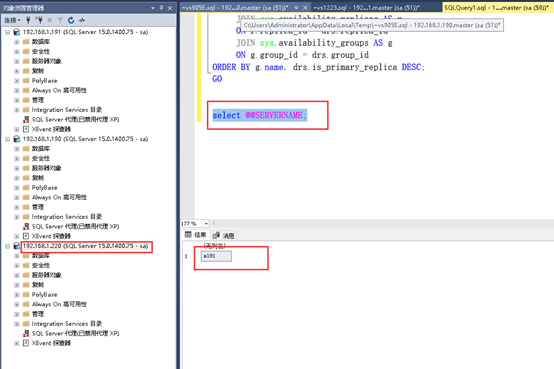Select Integration Services 目录 under 192.168.1.191
This screenshot has width=554, height=369.
pos(67,110)
